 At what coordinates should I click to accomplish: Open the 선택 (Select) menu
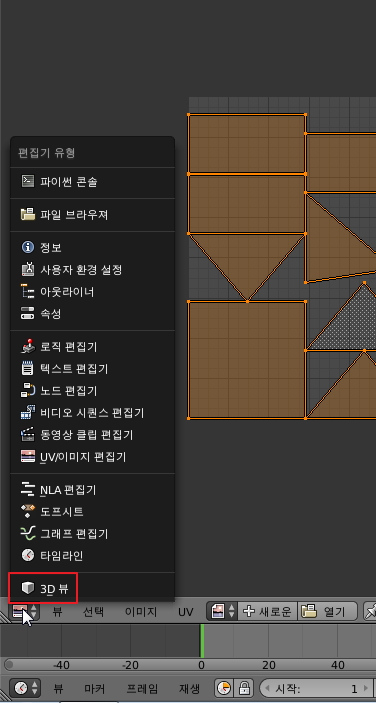click(x=93, y=612)
